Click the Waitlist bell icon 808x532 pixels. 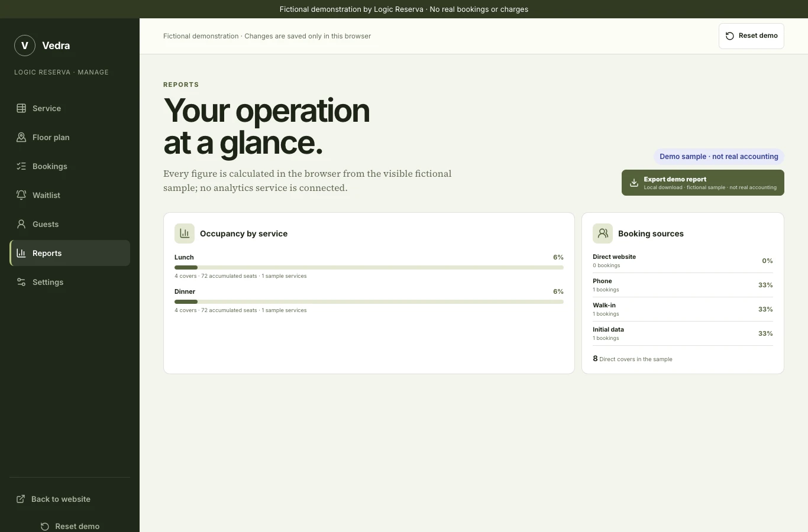click(21, 195)
